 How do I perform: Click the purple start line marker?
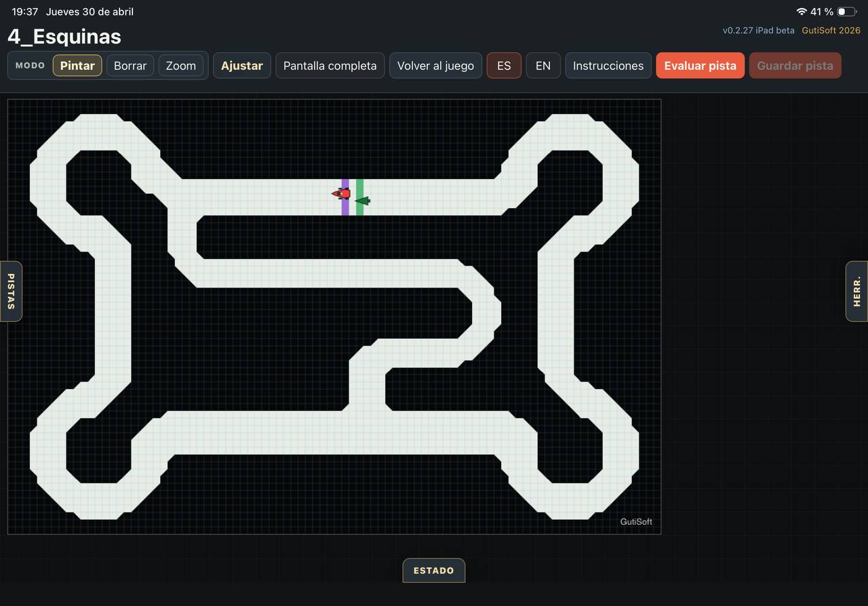[x=345, y=197]
